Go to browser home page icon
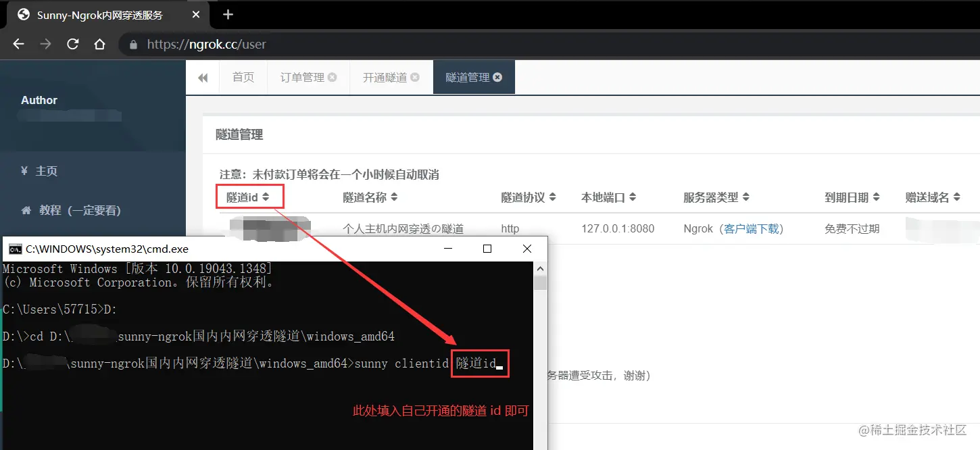The image size is (980, 450). 99,44
